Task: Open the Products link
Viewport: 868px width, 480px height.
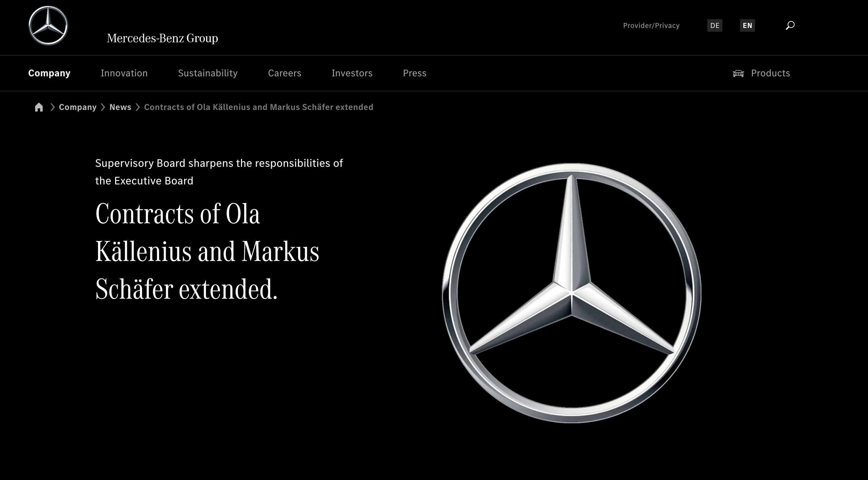Action: point(770,73)
